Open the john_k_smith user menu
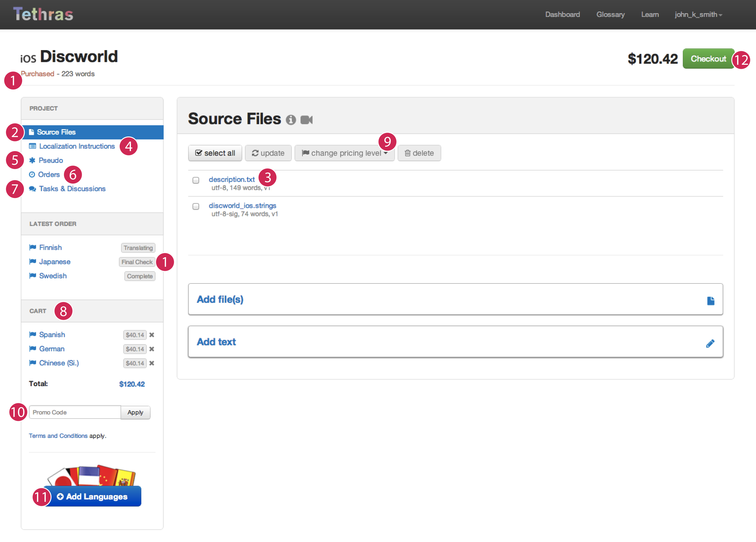 698,15
